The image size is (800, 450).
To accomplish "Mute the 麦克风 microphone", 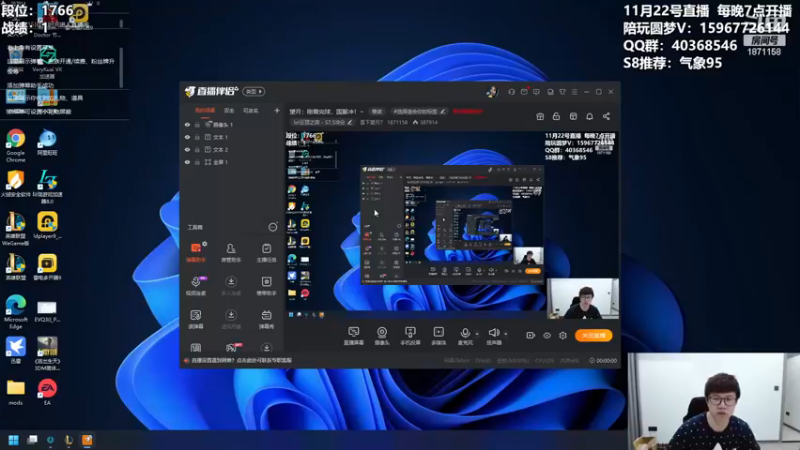I will [465, 336].
